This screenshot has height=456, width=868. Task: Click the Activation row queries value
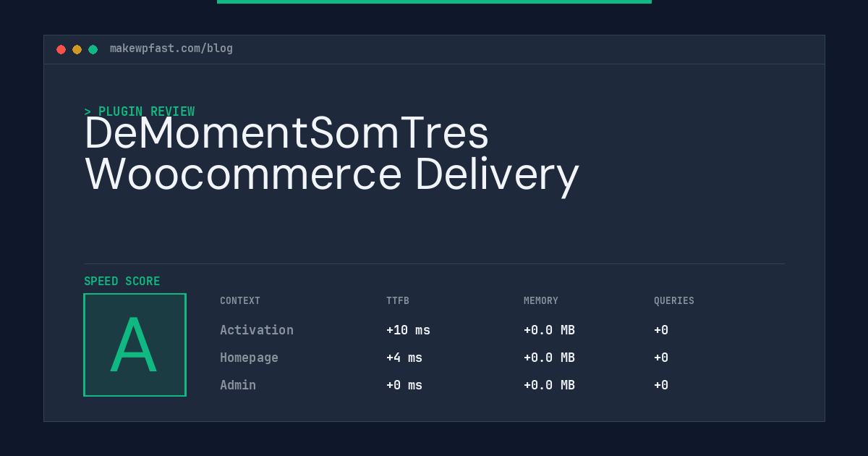[661, 330]
